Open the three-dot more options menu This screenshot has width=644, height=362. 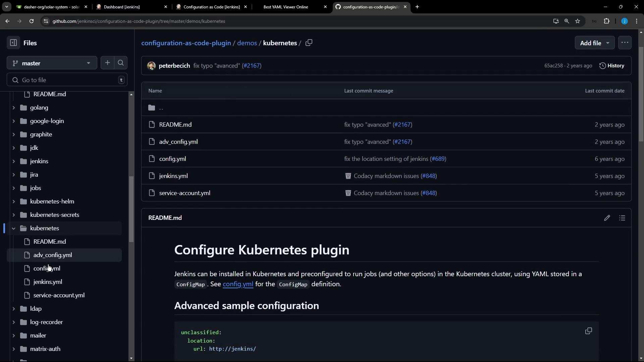coord(625,43)
